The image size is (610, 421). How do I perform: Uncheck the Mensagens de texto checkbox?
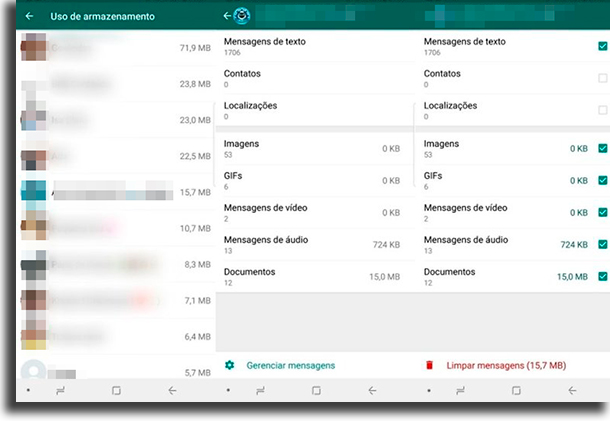pyautogui.click(x=603, y=46)
